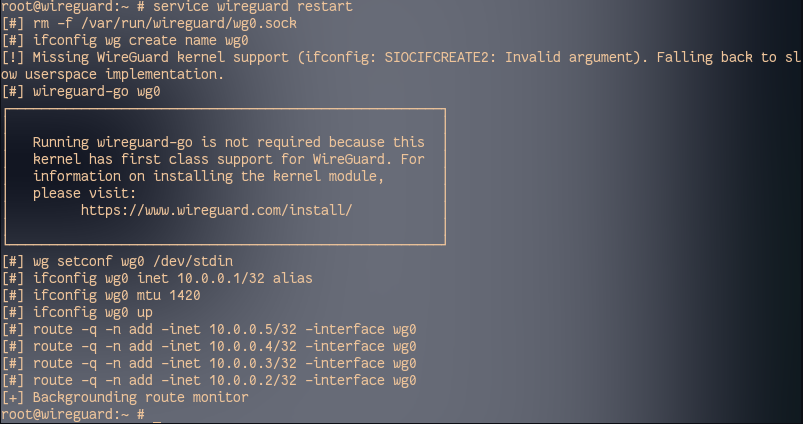Open the wireguard.com/install URL

tap(216, 210)
